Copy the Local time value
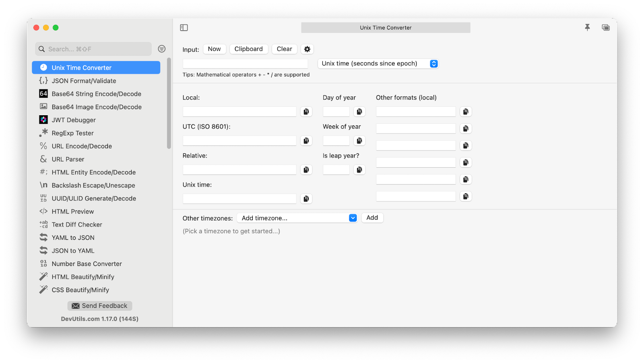644x363 pixels. pos(306,112)
